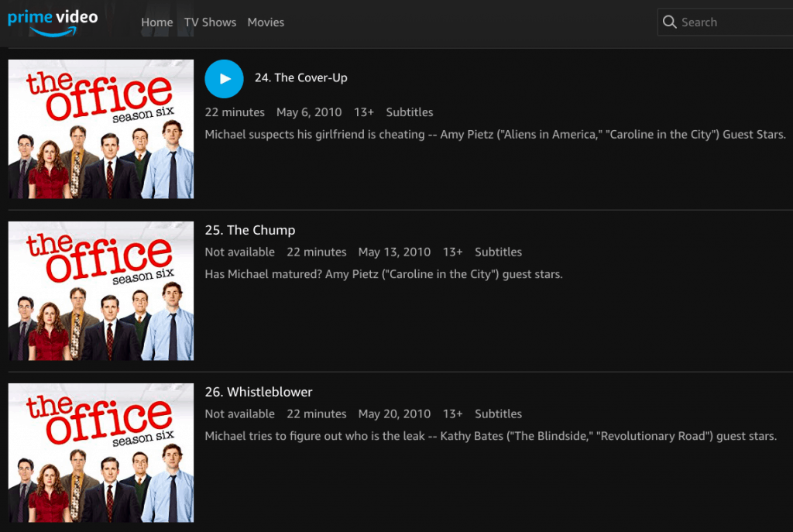This screenshot has height=532, width=793.
Task: Select the title 26. Whistleblower
Action: (x=259, y=392)
